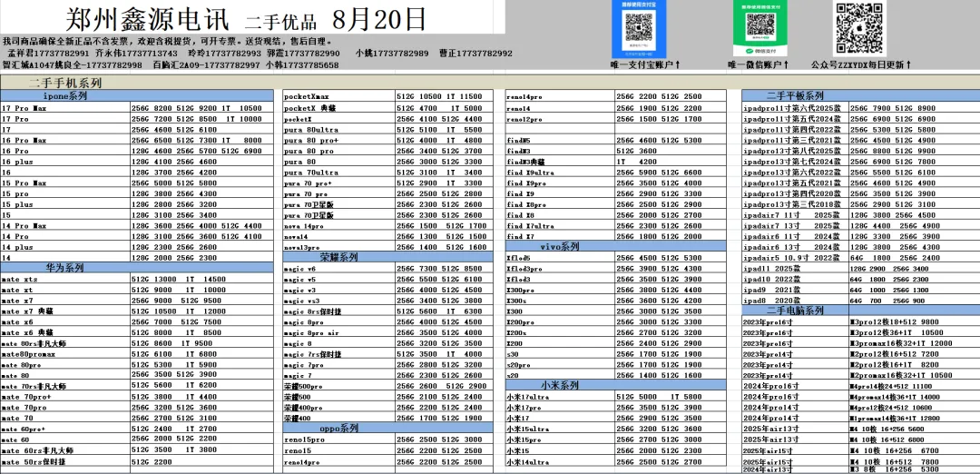Click the "ipadpro13寸第八代2025款" cell

pyautogui.click(x=795, y=150)
